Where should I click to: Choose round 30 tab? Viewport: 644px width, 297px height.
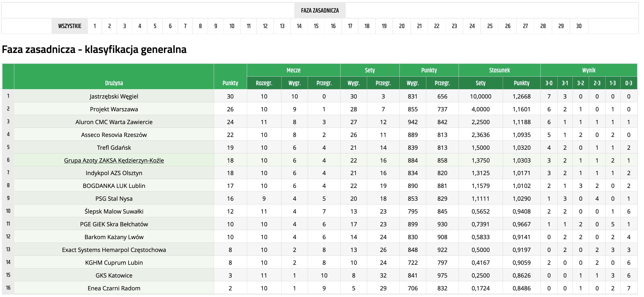click(579, 26)
